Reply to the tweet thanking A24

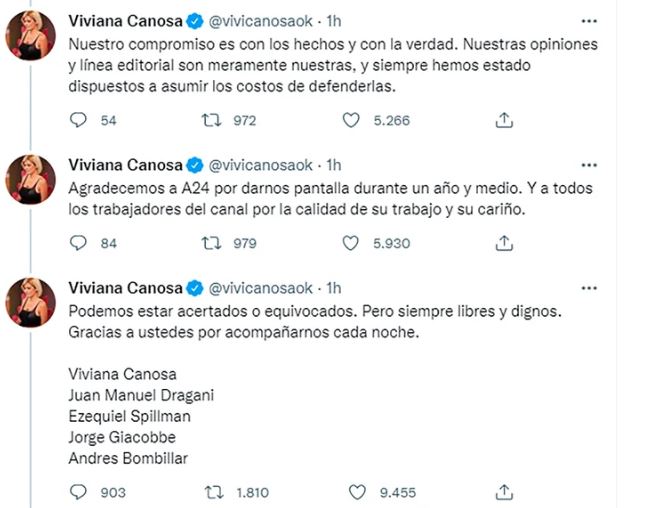pos(79,243)
